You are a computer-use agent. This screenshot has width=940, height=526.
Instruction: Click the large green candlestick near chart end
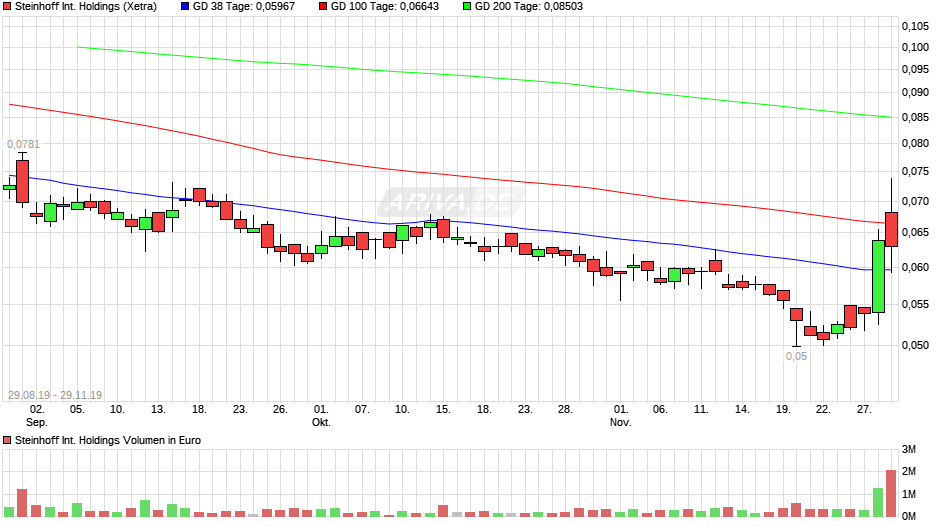point(878,276)
